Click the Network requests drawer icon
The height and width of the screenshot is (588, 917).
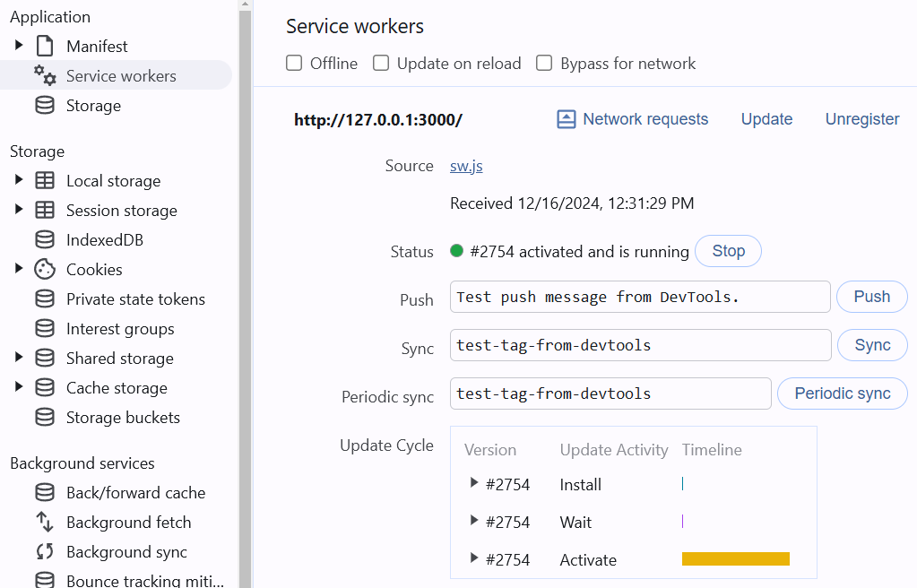(567, 119)
